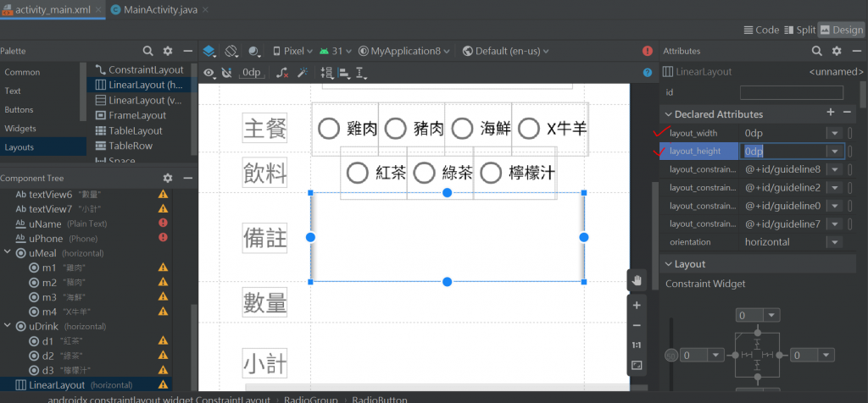Viewport: 868px width, 403px height.
Task: Open the Select Design Surface layers menu
Action: coord(209,52)
